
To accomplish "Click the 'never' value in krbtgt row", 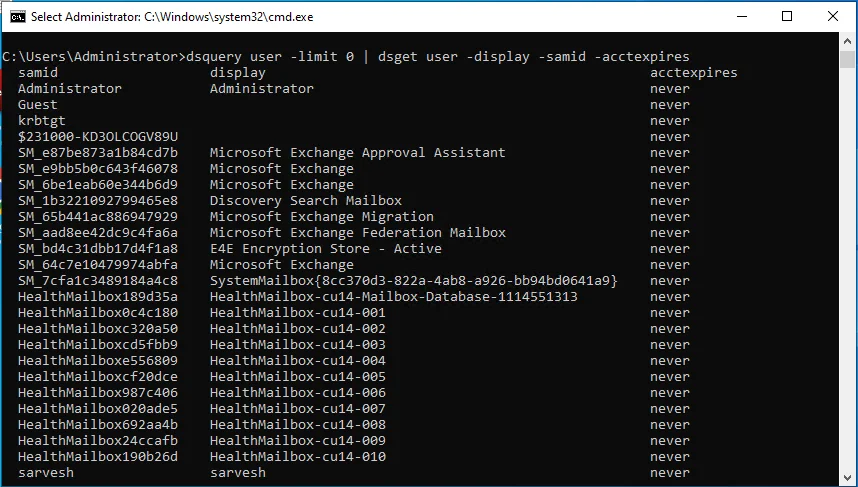I will [x=670, y=120].
